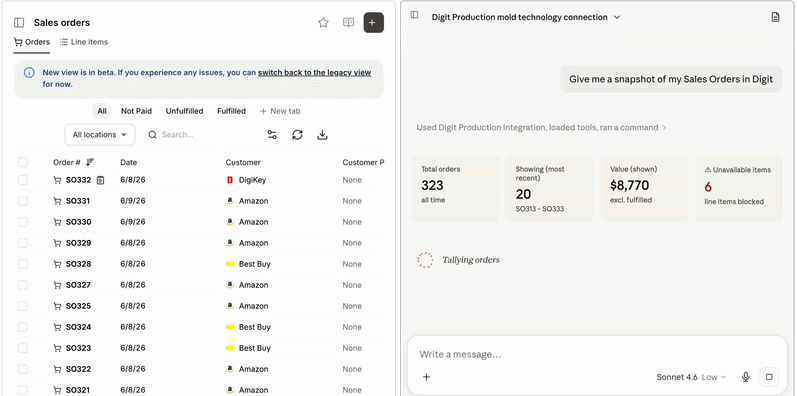Add a New tab filter
797x396 pixels.
tap(280, 111)
